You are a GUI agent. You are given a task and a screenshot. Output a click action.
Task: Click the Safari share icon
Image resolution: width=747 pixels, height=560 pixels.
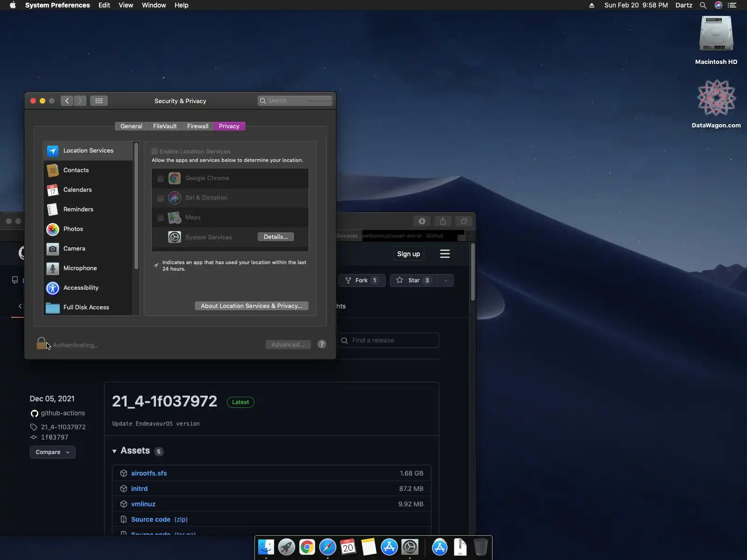[443, 221]
